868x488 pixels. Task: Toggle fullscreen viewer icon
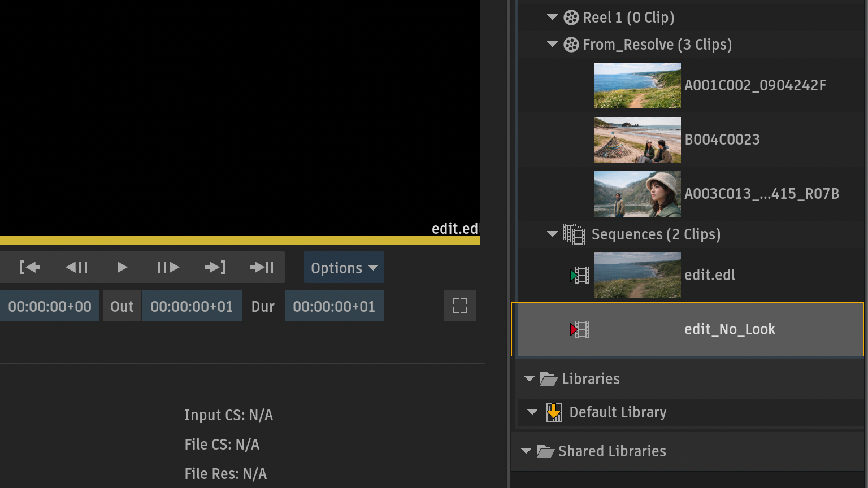pyautogui.click(x=459, y=306)
